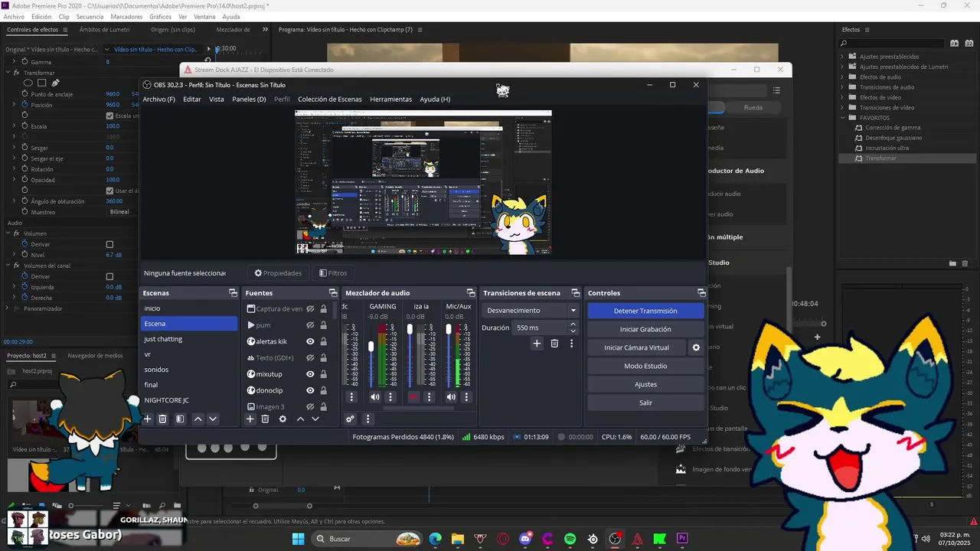Increase transition Duración with up arrow
Viewport: 980px width, 551px height.
573,324
